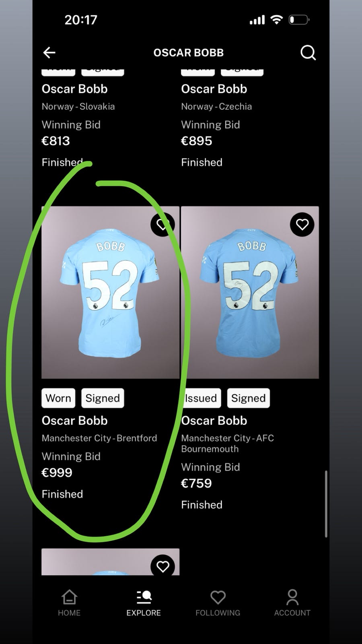Open the Manchester City - AFC Bournemouth shirt image
This screenshot has height=644, width=362.
tap(250, 292)
